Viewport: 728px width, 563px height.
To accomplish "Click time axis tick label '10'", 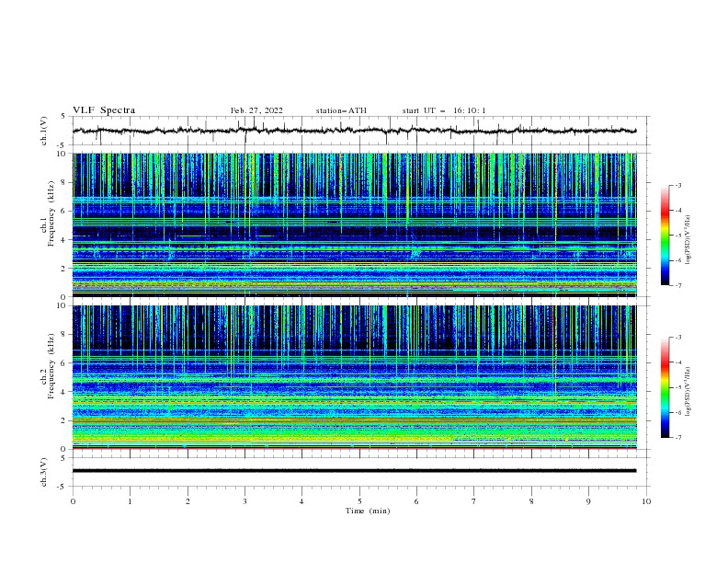I will point(646,501).
